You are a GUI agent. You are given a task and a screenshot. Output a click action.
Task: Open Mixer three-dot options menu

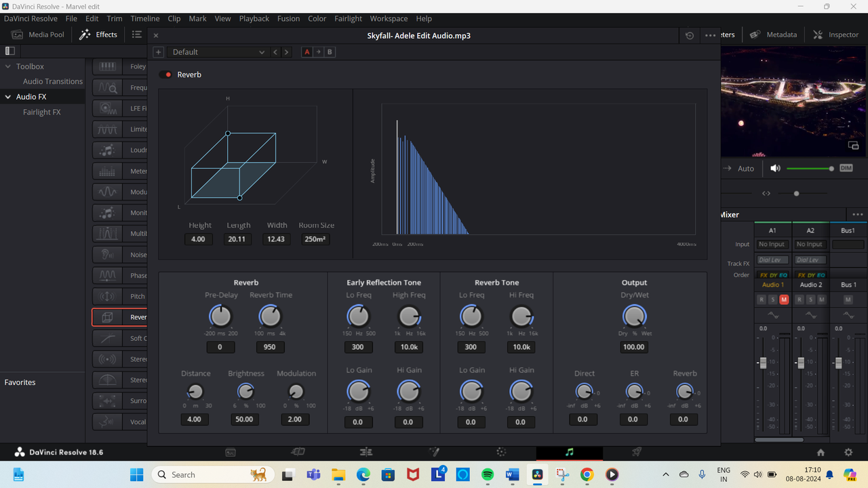coord(858,214)
